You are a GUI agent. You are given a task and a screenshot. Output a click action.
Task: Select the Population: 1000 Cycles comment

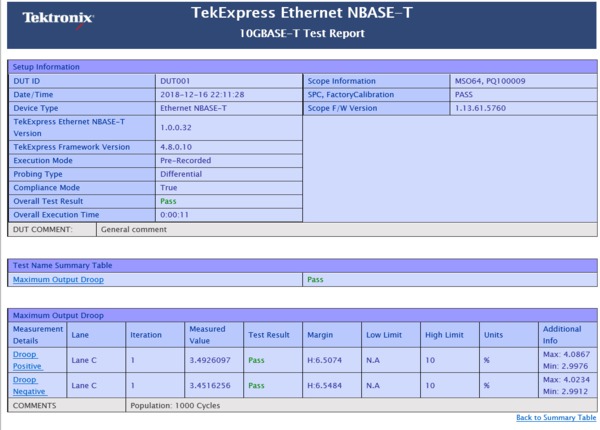tap(176, 406)
